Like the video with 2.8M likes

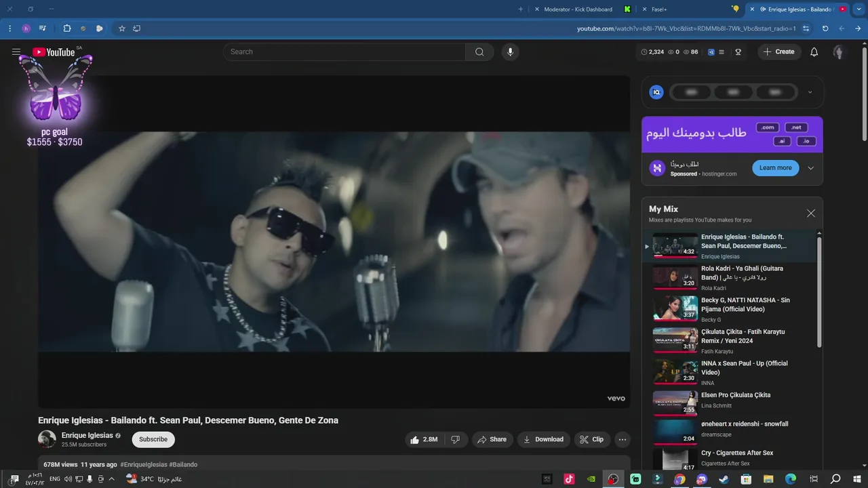point(424,439)
